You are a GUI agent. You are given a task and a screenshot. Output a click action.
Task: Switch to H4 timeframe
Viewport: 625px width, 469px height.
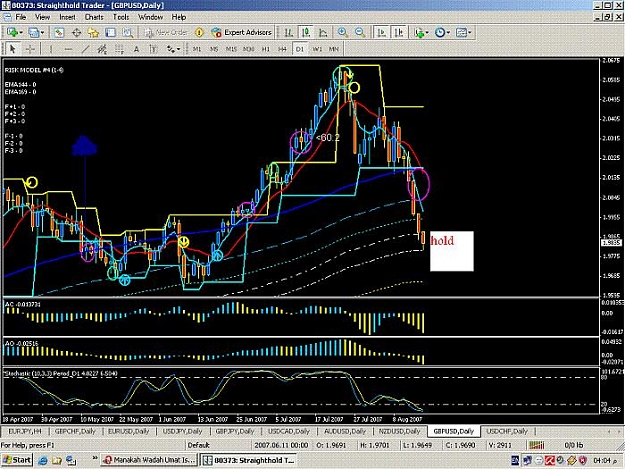pos(282,49)
